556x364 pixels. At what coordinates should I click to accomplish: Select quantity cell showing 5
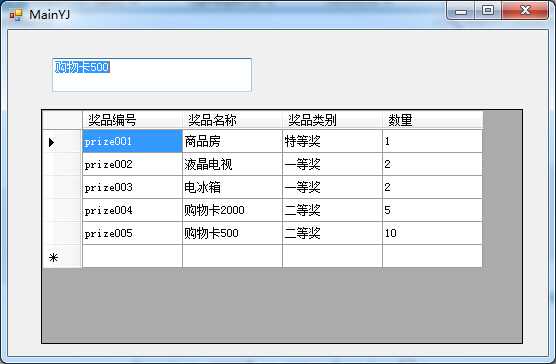pyautogui.click(x=433, y=210)
